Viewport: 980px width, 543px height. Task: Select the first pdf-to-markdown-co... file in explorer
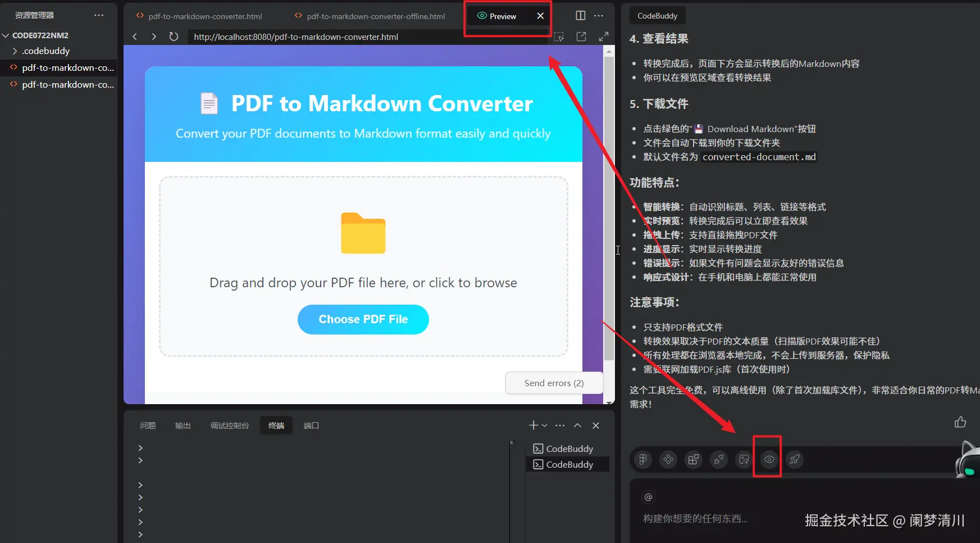pos(59,67)
